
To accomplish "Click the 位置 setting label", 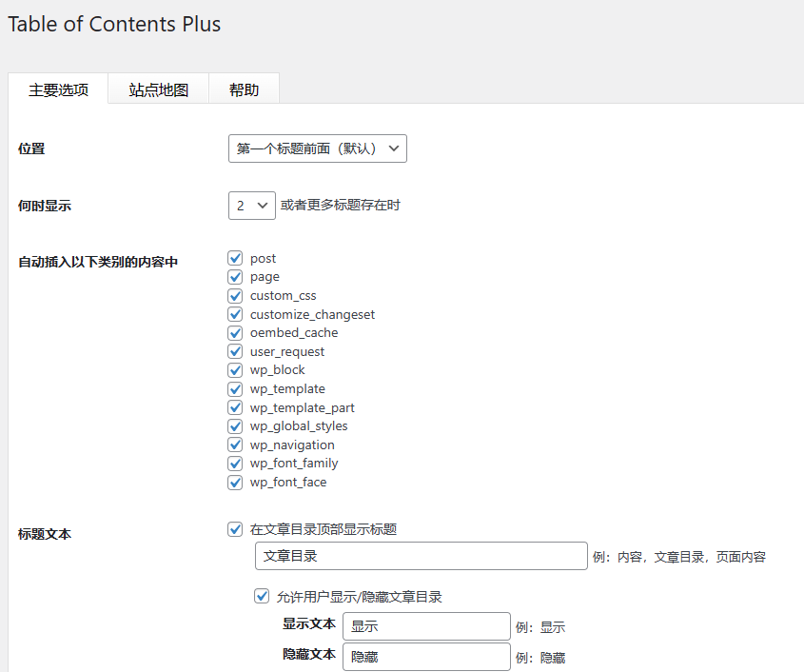I will click(31, 148).
